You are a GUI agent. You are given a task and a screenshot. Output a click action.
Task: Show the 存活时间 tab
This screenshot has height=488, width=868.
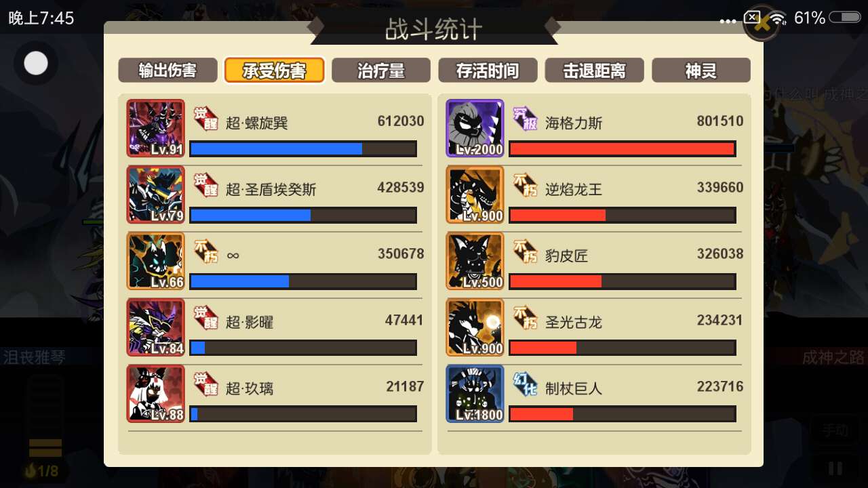(488, 70)
